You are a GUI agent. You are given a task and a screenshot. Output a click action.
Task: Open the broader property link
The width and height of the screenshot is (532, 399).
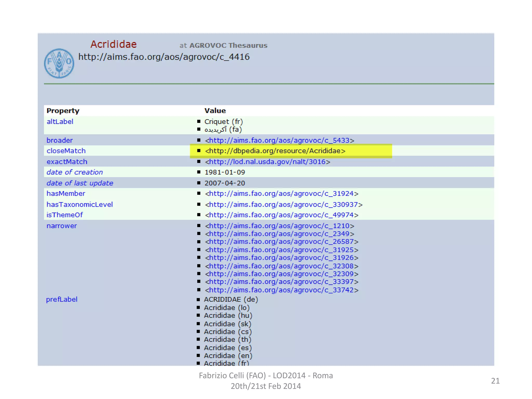(x=59, y=140)
